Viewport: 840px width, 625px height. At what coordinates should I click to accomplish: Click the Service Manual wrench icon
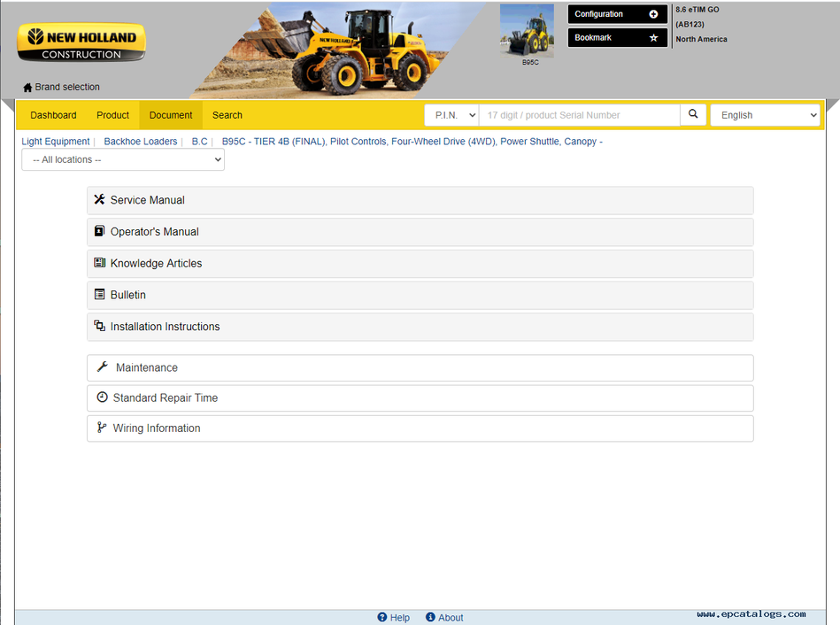100,200
